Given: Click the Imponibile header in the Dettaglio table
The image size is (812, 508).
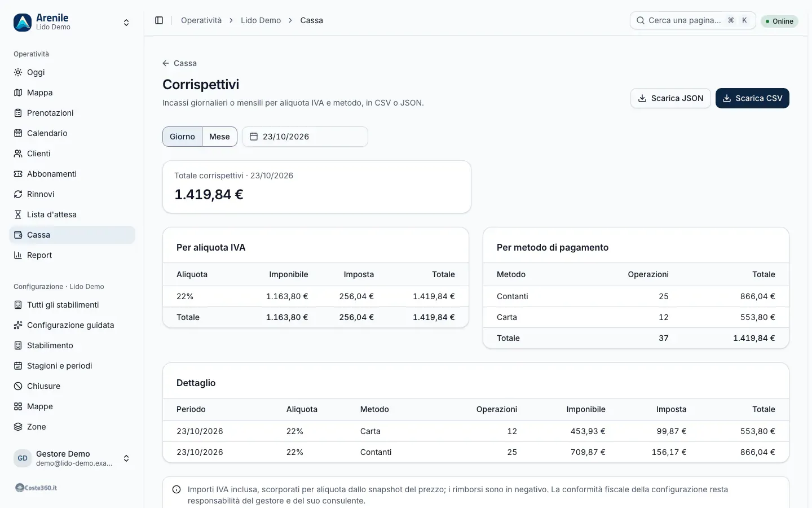Looking at the screenshot, I should click(586, 409).
